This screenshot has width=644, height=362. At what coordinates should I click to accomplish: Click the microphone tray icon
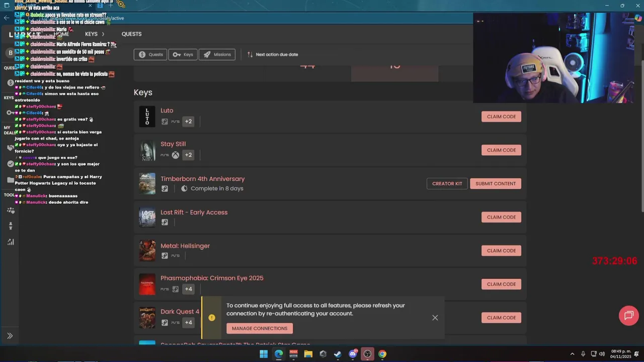click(x=583, y=354)
